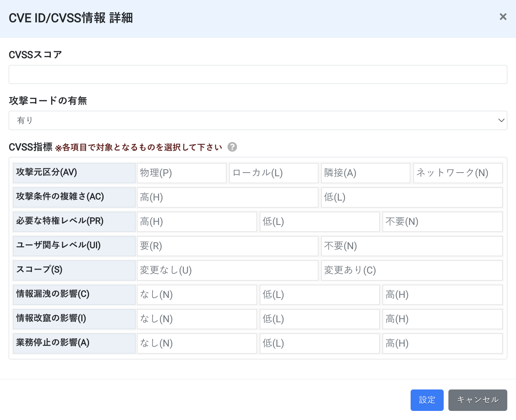Select ネットワーク(N) for 攻撃元区分(AV)
The width and height of the screenshot is (516, 420).
[x=458, y=173]
